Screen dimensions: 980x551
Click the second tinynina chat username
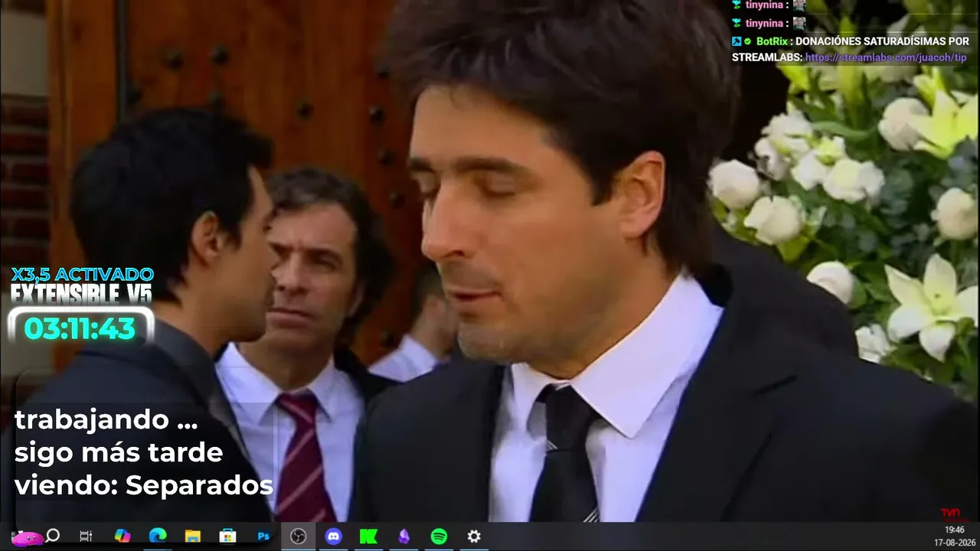763,23
